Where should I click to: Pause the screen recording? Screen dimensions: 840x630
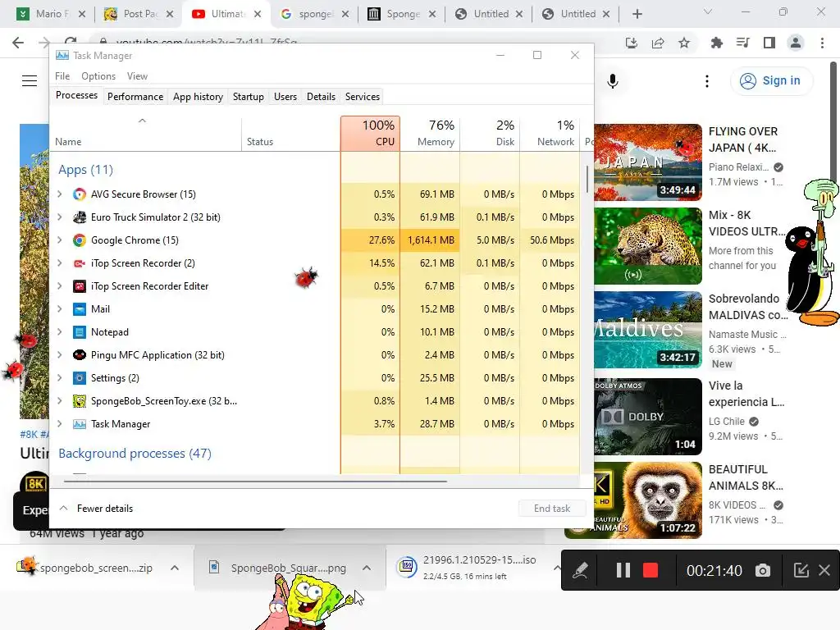click(623, 571)
